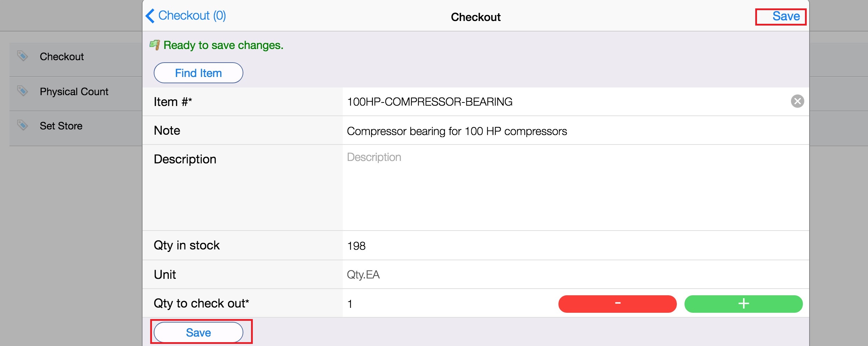Click the tag icon beside Physical Count

pyautogui.click(x=22, y=91)
